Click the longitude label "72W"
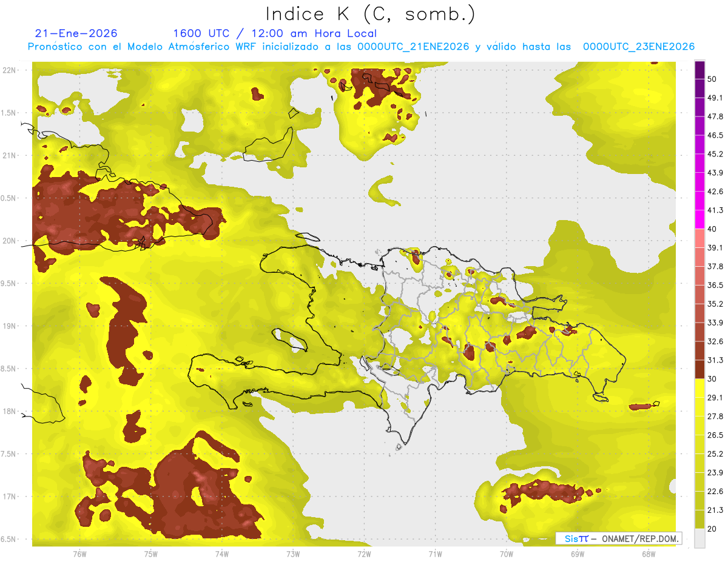 [364, 554]
